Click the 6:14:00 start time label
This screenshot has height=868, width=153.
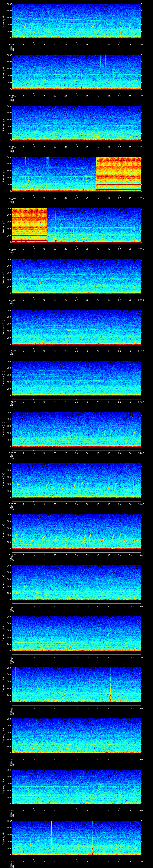(12, 44)
